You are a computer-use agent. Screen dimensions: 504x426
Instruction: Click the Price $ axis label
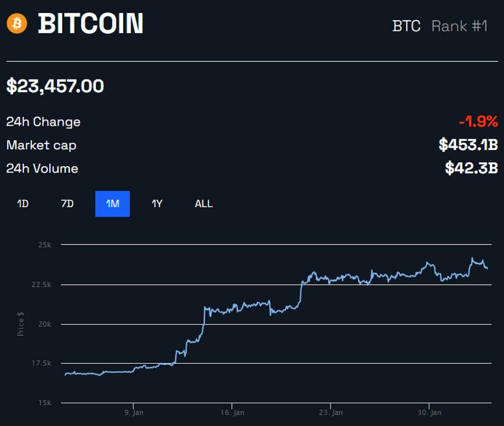[x=21, y=323]
